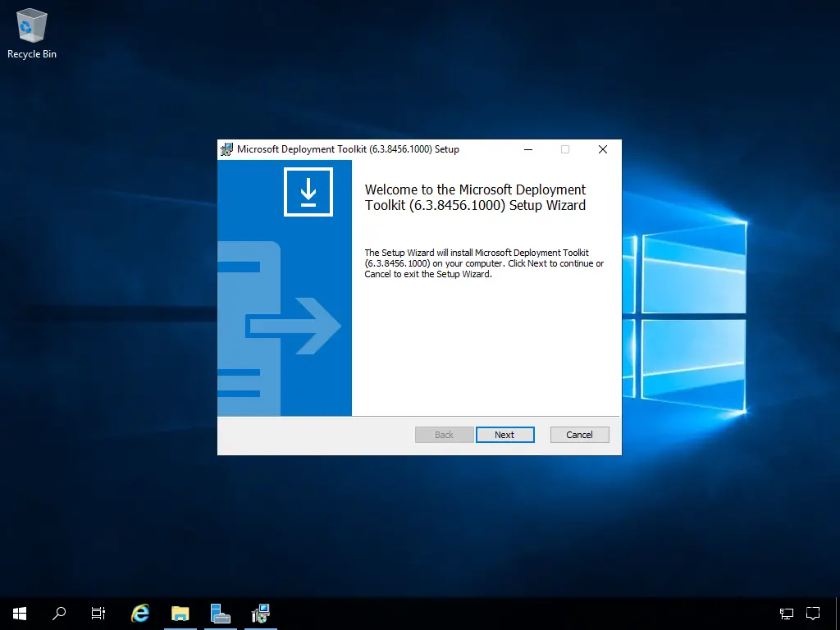Open the network status tray icon
The height and width of the screenshot is (630, 840).
[786, 614]
